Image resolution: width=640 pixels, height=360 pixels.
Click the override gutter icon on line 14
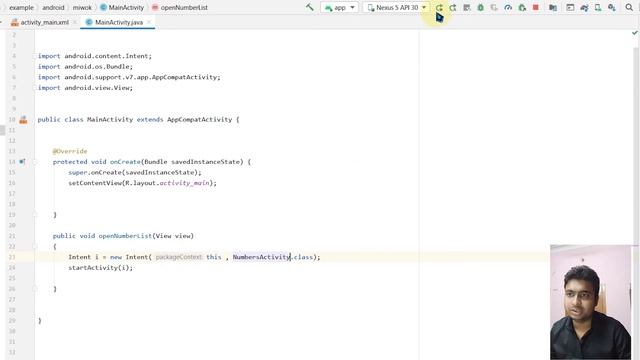[x=22, y=162]
